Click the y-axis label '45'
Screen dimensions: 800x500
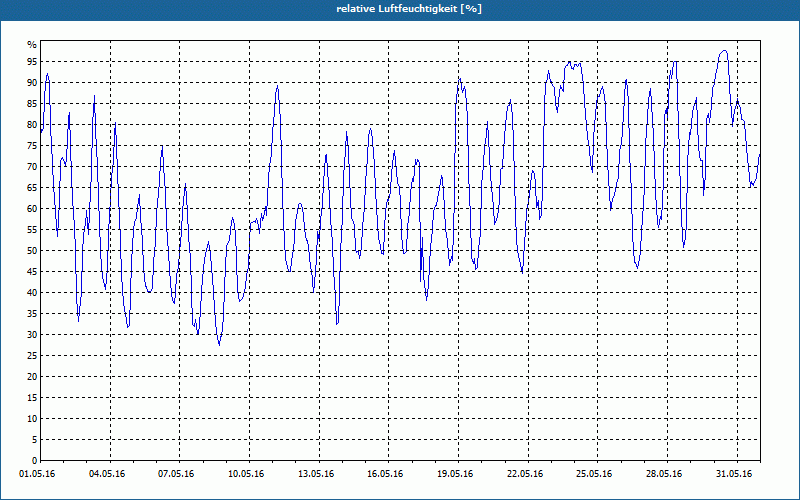pyautogui.click(x=32, y=272)
